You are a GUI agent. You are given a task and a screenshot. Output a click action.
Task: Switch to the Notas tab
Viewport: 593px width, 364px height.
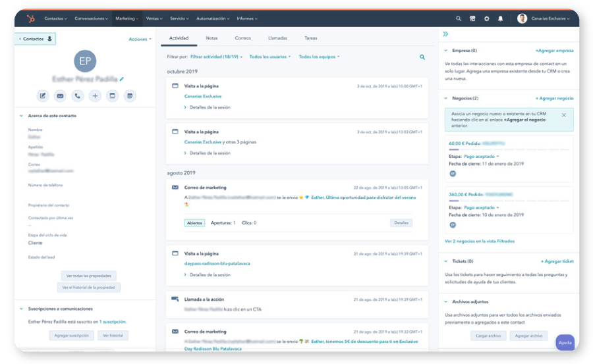[x=212, y=38]
